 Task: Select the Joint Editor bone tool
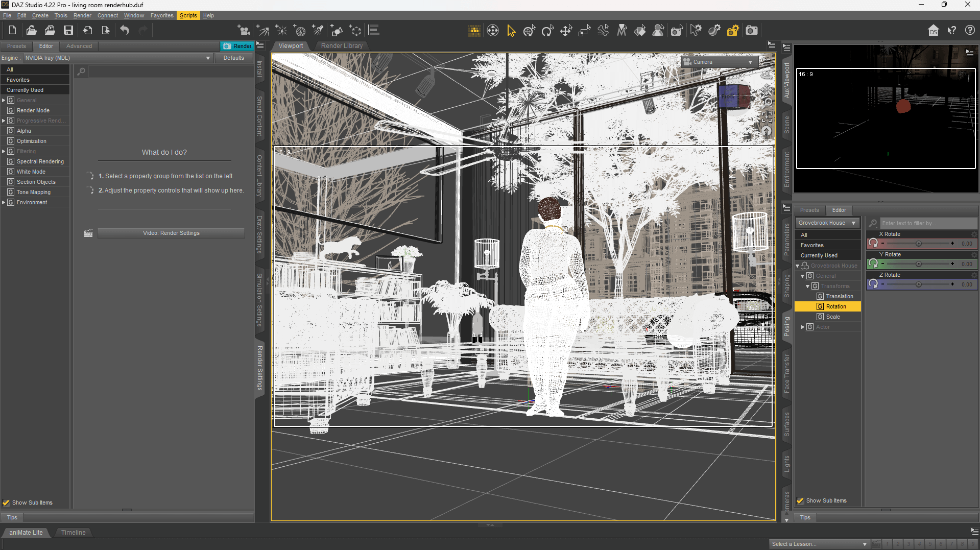(x=603, y=31)
